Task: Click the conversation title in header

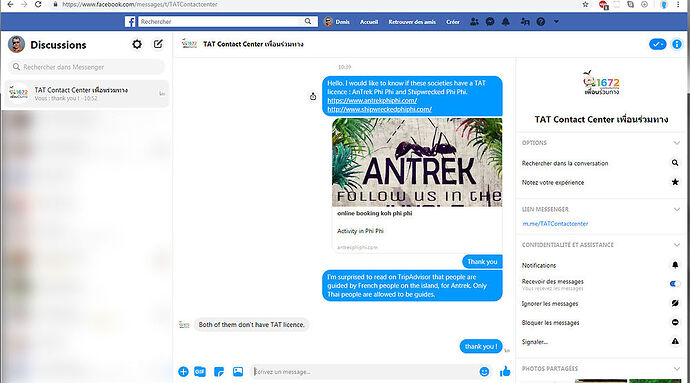Action: 253,44
